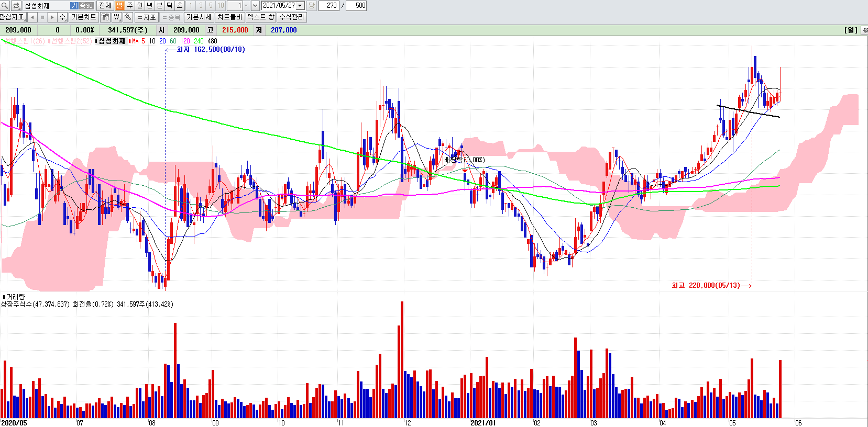The image size is (868, 427).
Task: Open the 2021/05/27 date picker dropdown
Action: point(300,6)
